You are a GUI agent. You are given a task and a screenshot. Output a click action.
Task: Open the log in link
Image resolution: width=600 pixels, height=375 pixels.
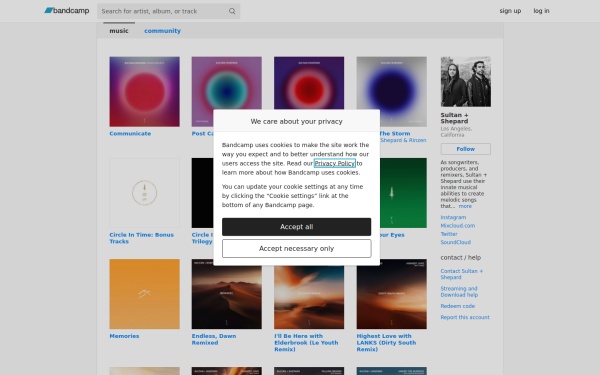coord(541,11)
